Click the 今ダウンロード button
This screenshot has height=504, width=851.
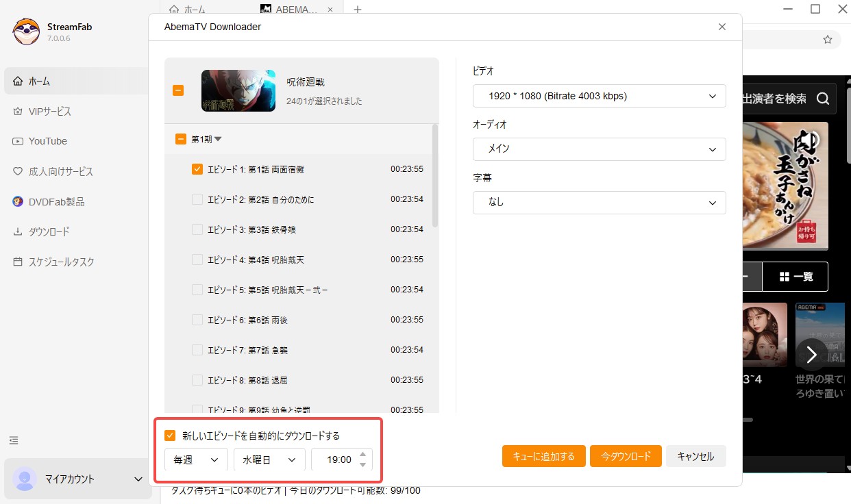click(625, 455)
